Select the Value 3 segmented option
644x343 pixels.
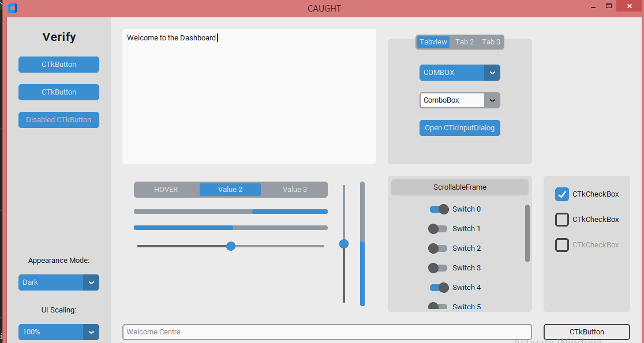295,189
